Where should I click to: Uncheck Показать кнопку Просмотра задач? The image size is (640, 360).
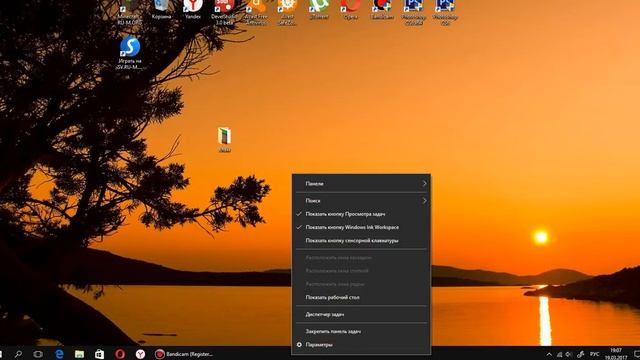click(361, 214)
